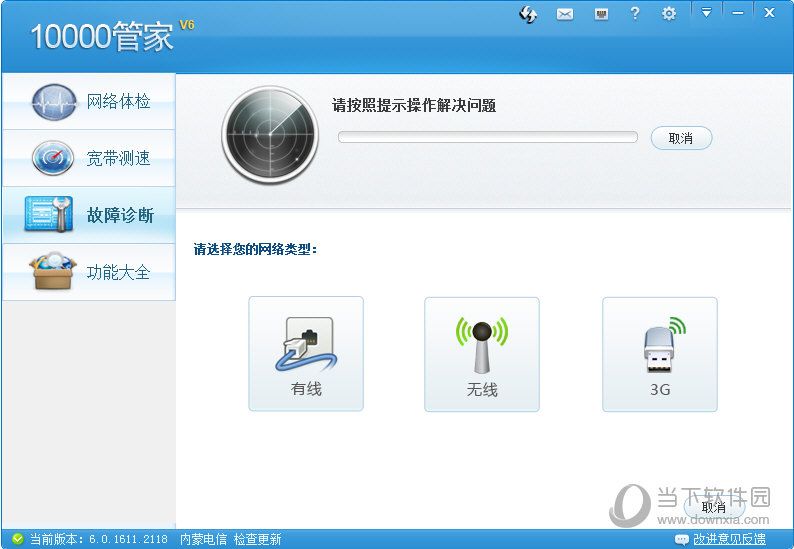Click the radar scanning icon

point(270,135)
